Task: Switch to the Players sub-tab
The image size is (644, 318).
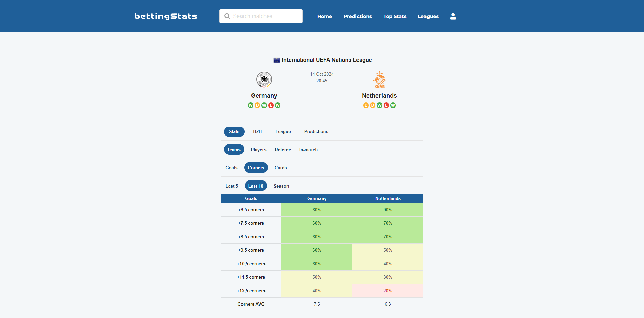Action: point(258,150)
